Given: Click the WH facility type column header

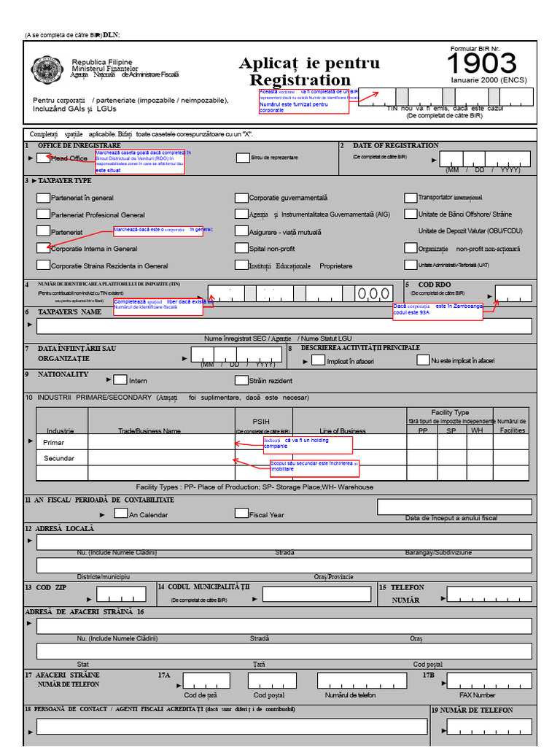Looking at the screenshot, I should tap(477, 430).
